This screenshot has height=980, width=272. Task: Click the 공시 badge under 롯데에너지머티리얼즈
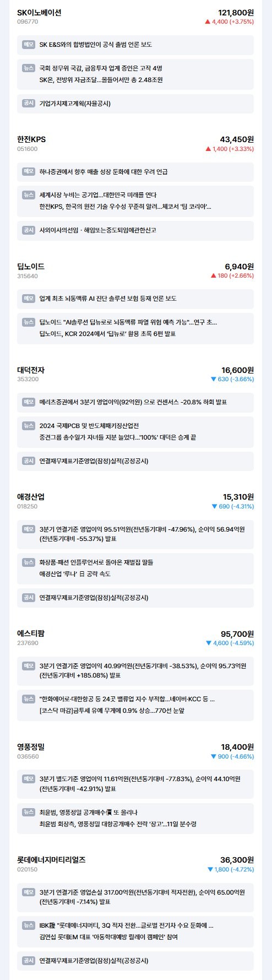pyautogui.click(x=29, y=961)
